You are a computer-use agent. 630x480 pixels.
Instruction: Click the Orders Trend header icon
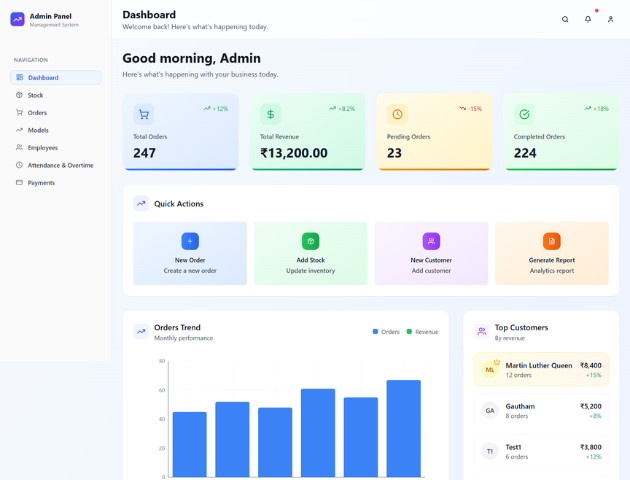[x=141, y=331]
